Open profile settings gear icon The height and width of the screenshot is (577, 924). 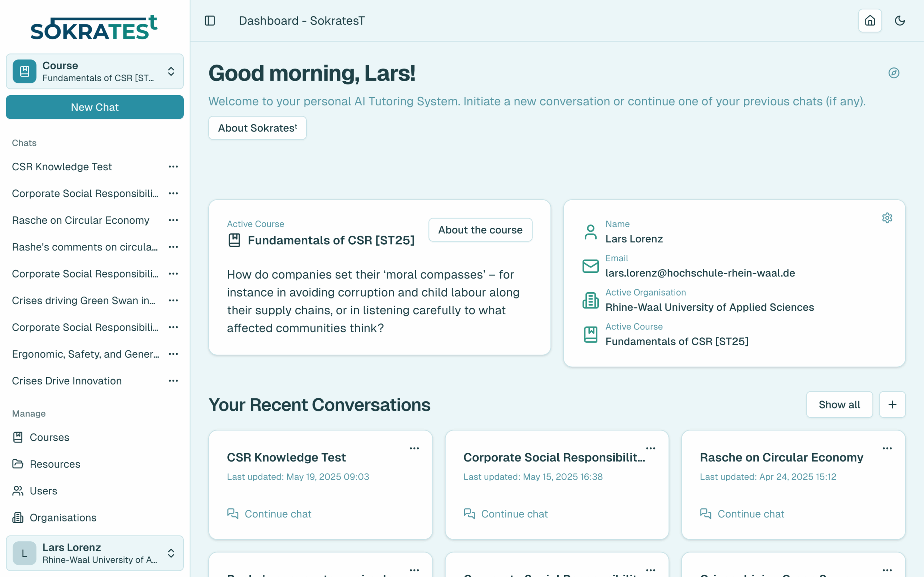[x=887, y=218]
